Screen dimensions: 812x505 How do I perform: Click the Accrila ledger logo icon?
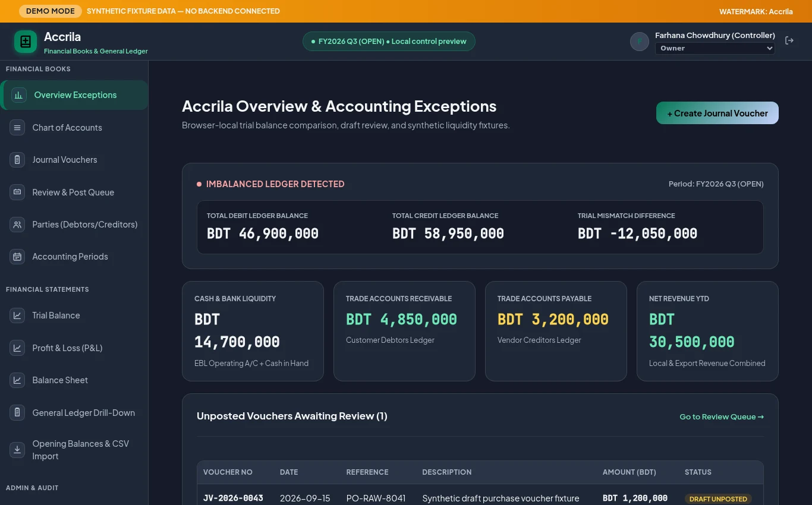point(26,42)
